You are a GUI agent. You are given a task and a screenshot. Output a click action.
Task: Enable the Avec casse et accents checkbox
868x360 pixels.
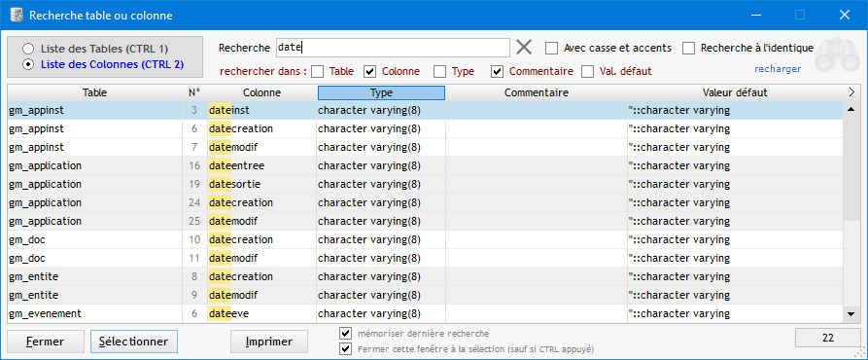[551, 49]
